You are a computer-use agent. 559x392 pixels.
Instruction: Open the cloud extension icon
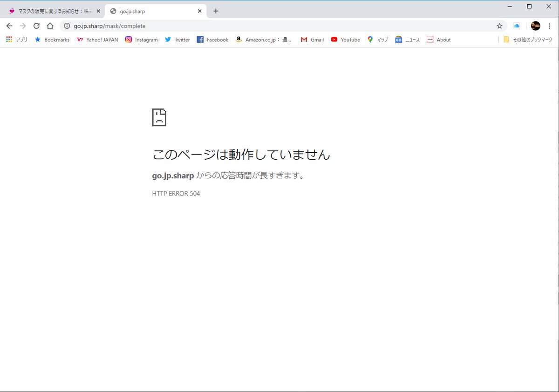click(x=517, y=26)
